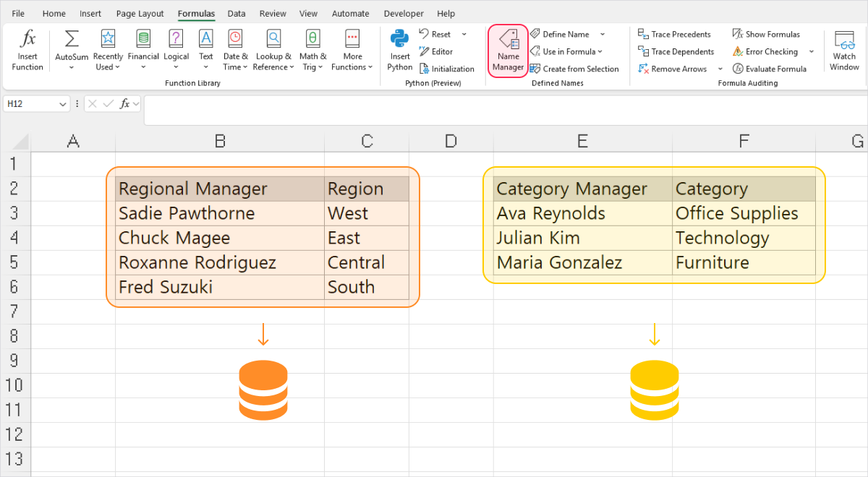Open the Page Layout tab
Screen dimensions: 868x477
click(140, 13)
